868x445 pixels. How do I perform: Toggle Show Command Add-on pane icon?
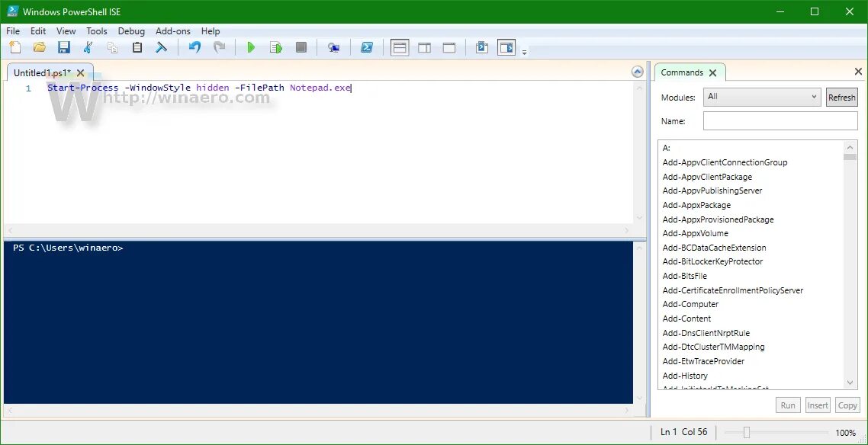[x=506, y=47]
